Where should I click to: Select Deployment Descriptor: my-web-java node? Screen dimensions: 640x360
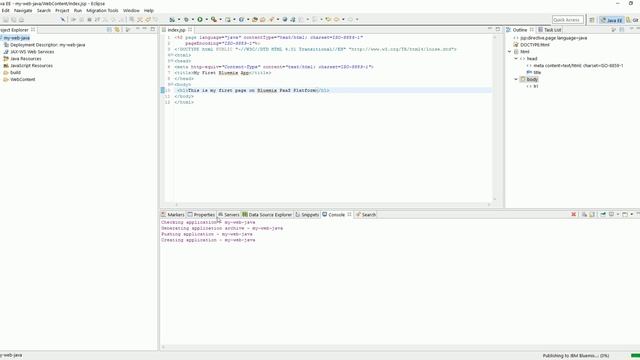47,45
